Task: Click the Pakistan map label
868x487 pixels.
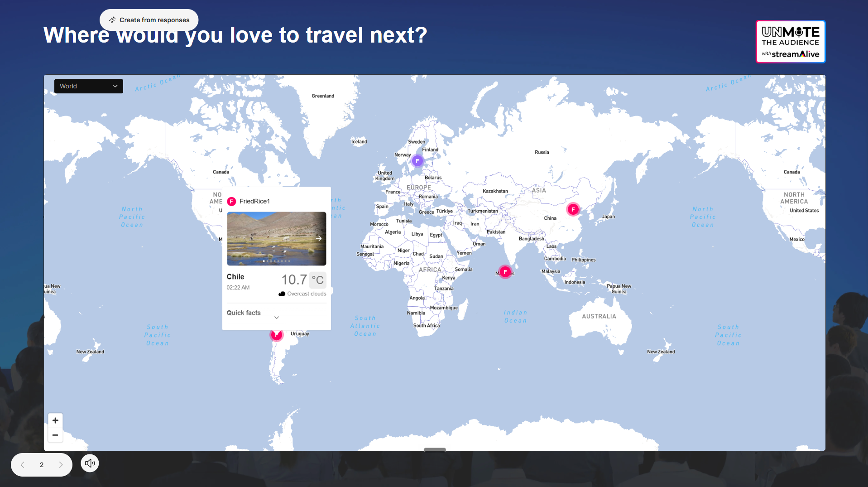Action: pyautogui.click(x=496, y=232)
